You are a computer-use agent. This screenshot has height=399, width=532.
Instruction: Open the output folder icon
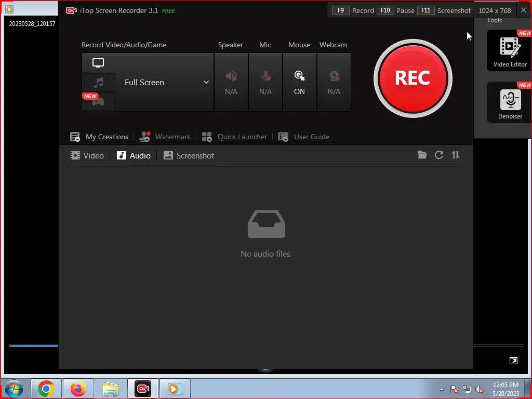point(422,155)
